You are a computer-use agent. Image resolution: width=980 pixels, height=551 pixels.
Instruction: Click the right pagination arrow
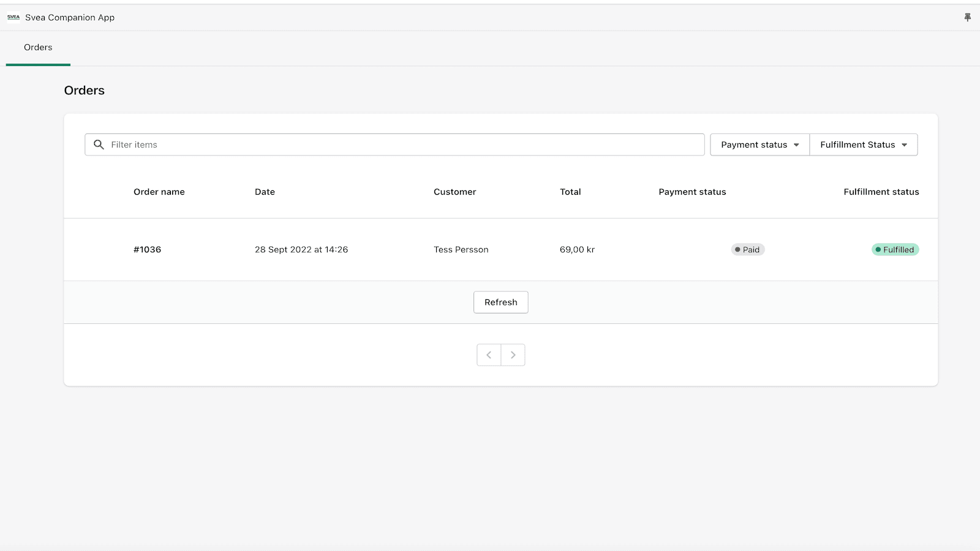(x=513, y=354)
